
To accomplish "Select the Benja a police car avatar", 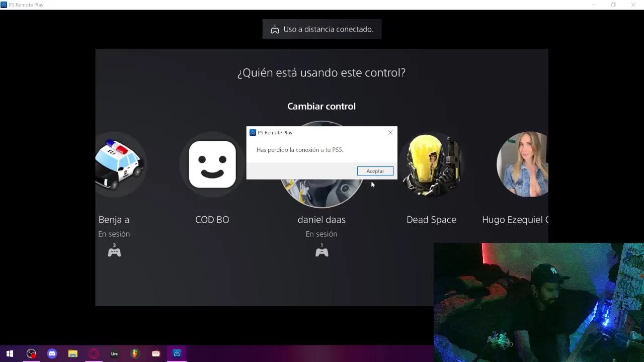I will pyautogui.click(x=120, y=164).
